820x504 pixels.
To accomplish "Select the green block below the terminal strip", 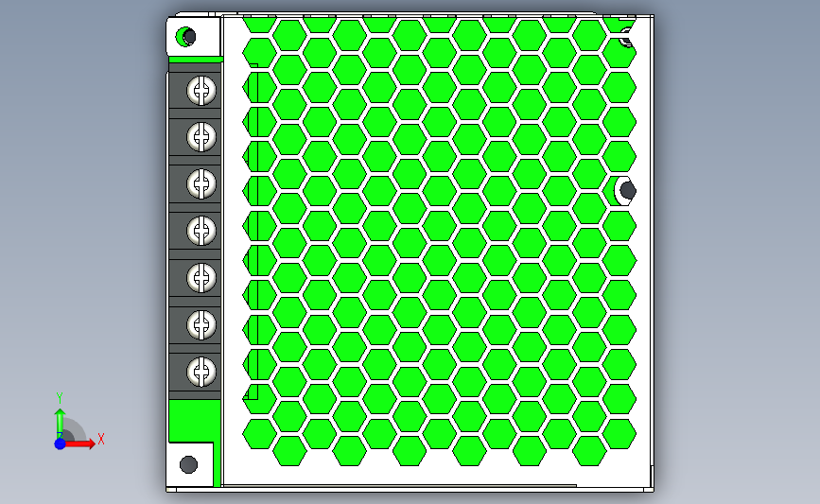I will [x=194, y=422].
